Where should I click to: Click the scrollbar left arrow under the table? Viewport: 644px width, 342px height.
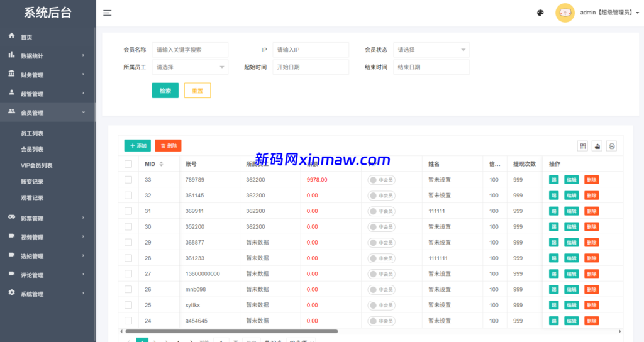point(121,331)
